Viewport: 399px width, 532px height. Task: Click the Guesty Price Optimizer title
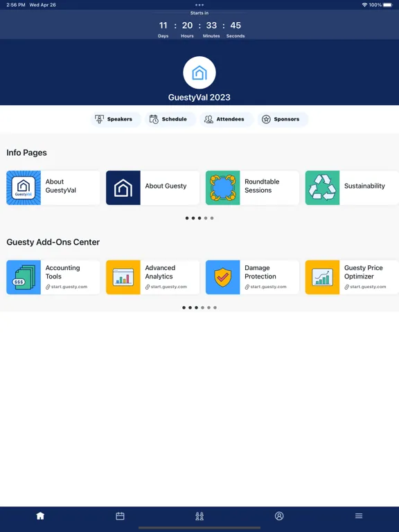pos(364,272)
